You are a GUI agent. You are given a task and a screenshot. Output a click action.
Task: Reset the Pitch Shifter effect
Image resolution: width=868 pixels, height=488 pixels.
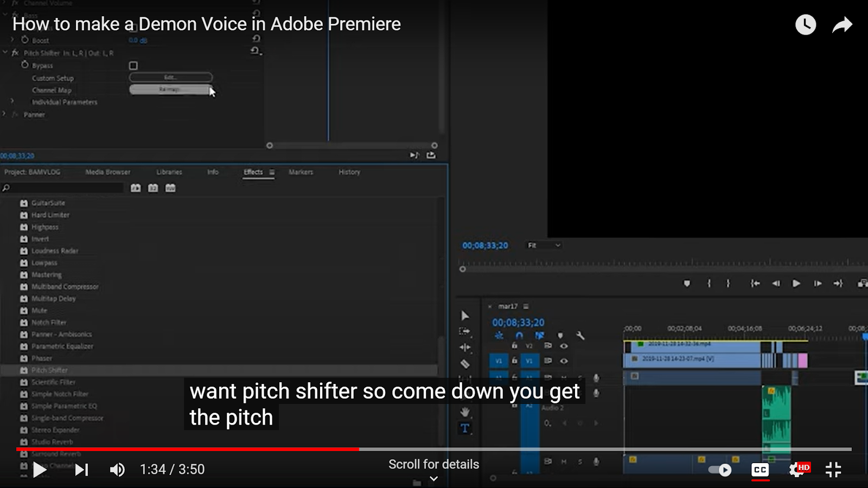(x=256, y=51)
